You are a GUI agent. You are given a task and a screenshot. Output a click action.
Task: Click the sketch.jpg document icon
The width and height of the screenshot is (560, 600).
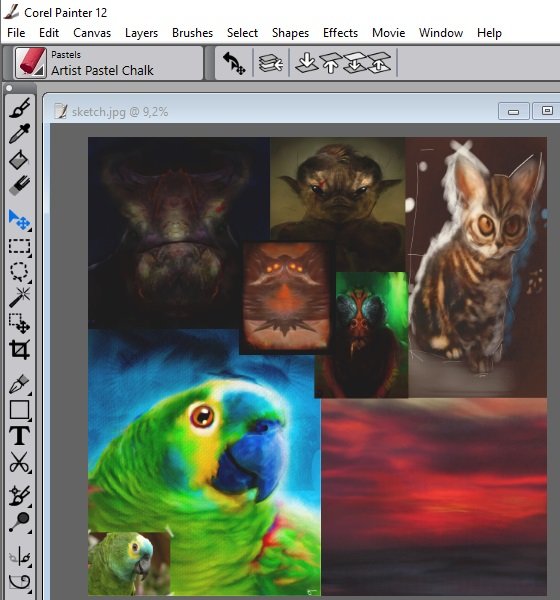(x=61, y=111)
